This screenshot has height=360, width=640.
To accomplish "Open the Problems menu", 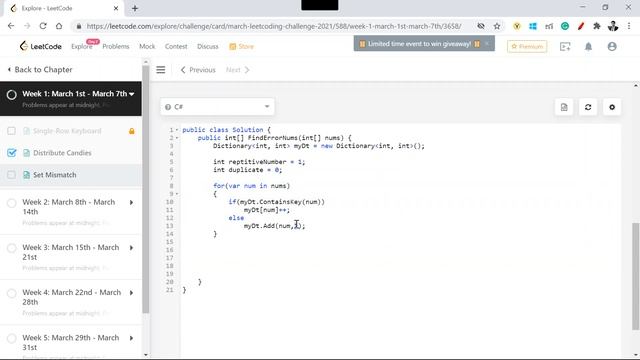I will pyautogui.click(x=116, y=47).
